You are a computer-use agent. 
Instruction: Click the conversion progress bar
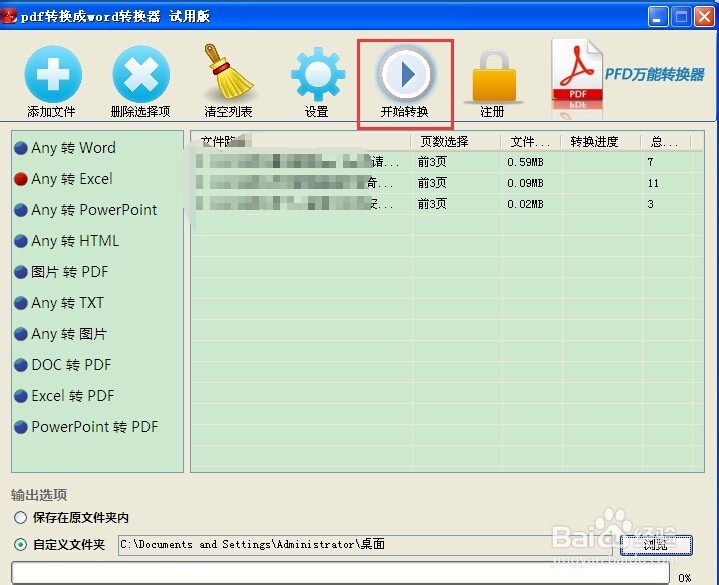340,572
